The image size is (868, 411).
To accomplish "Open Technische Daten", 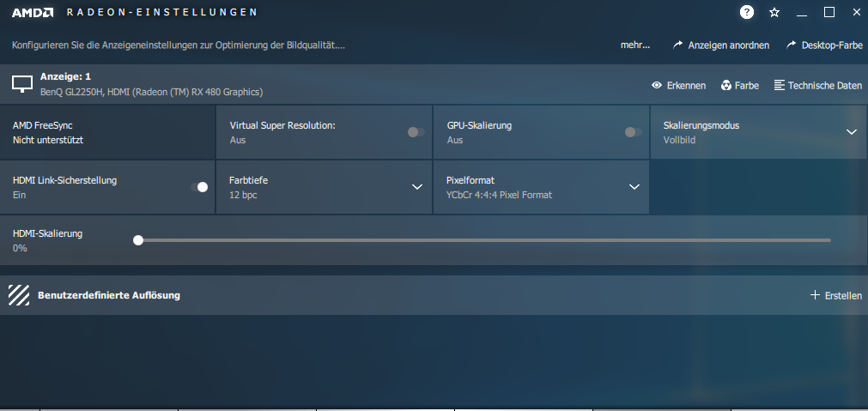I will tap(818, 85).
